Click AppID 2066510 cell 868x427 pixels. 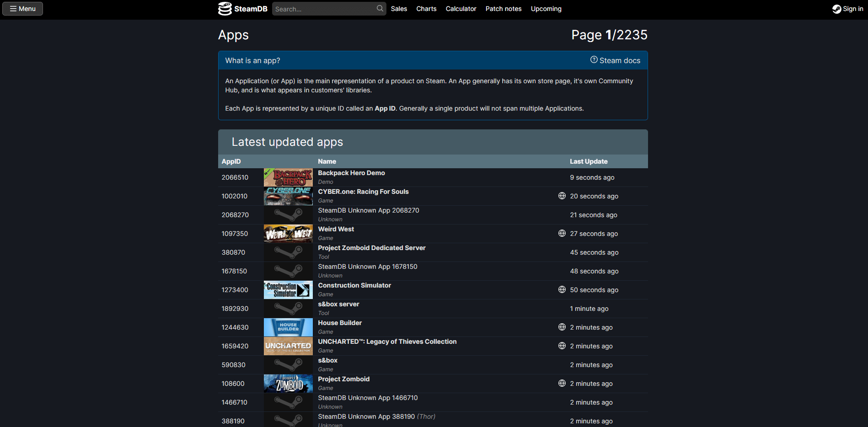[235, 177]
